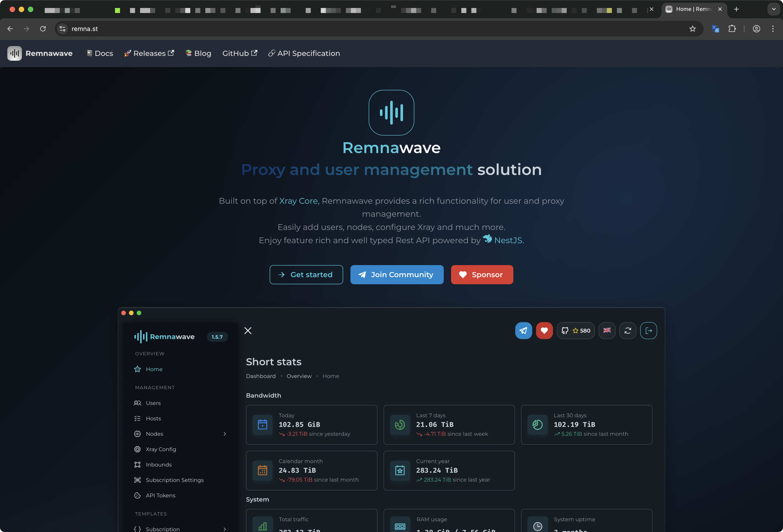783x532 pixels.
Task: Open the Chrome three-dot menu
Action: coord(773,29)
